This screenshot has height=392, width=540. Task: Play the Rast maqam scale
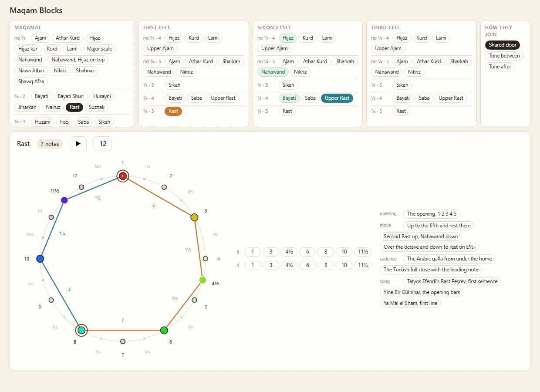(78, 144)
